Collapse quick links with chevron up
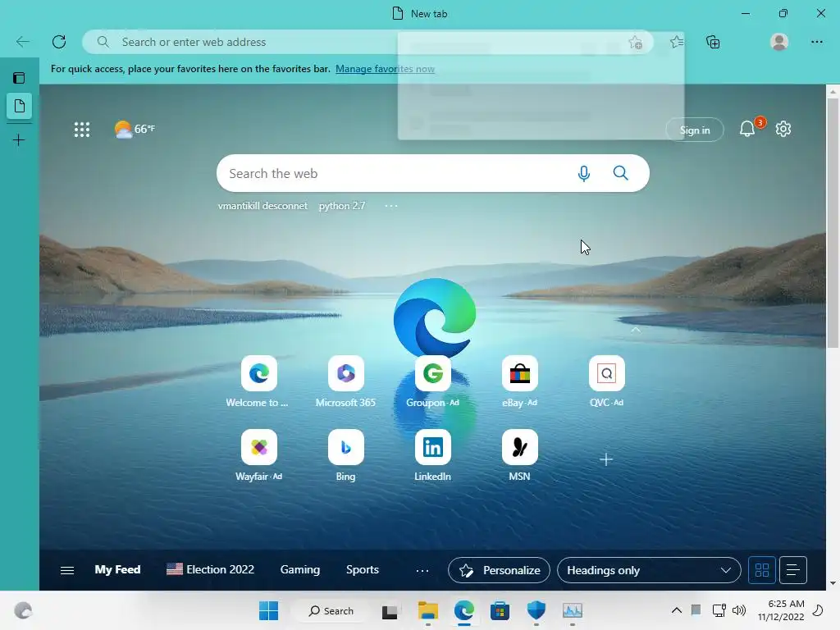This screenshot has width=840, height=630. (x=636, y=330)
